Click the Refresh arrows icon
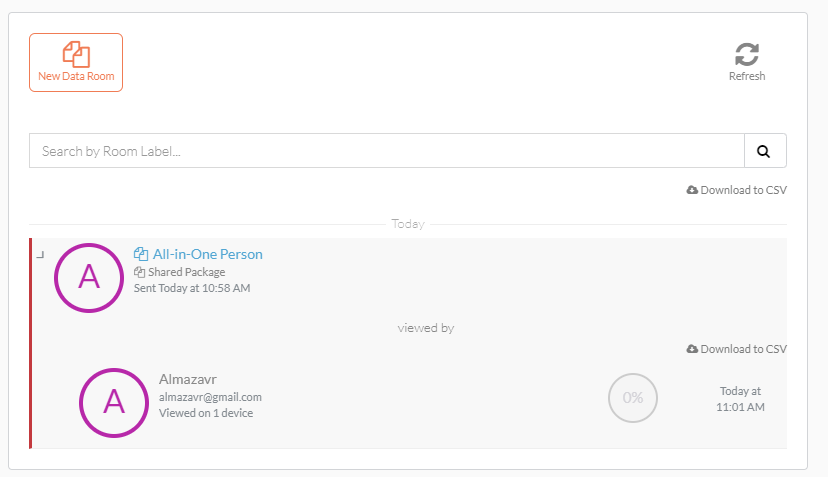828x477 pixels. 747,54
